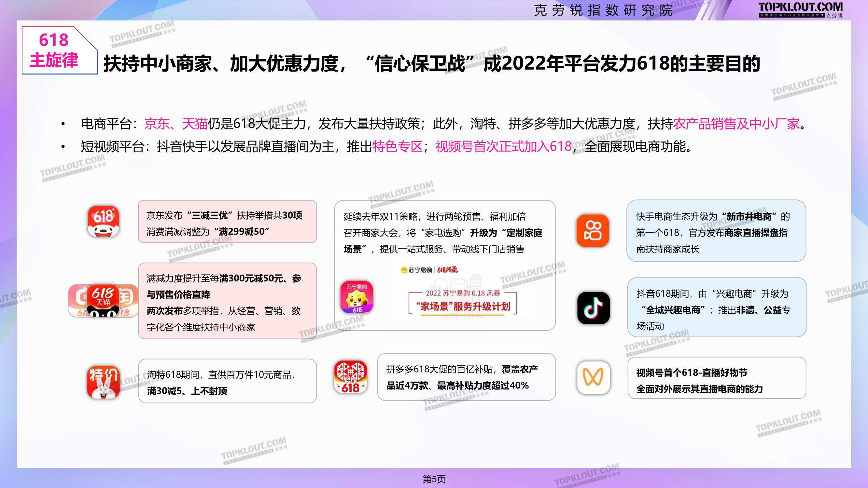Click the pink text 视频号首次正式加入618
The image size is (868, 488).
[x=503, y=146]
